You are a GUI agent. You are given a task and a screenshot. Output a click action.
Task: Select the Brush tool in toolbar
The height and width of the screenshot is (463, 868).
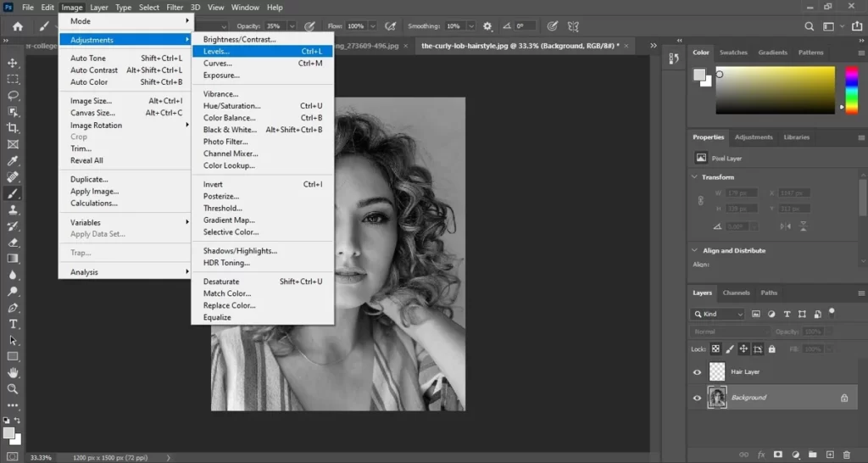pos(13,193)
